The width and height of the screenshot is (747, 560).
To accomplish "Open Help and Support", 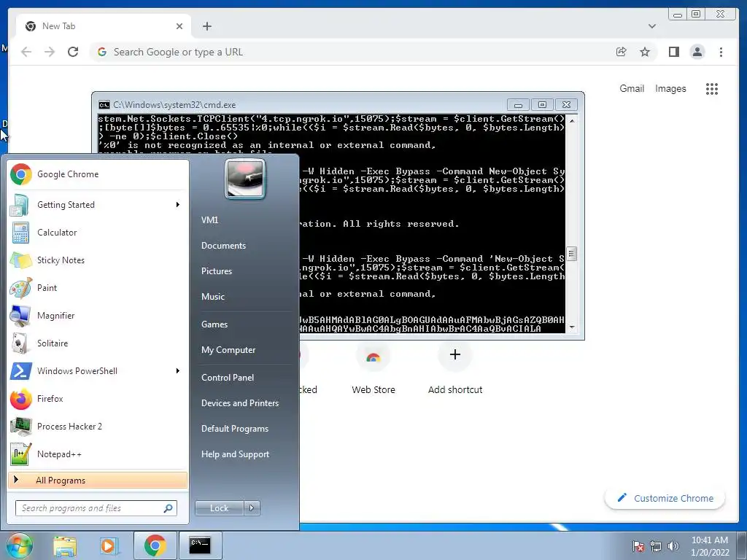I will click(235, 454).
